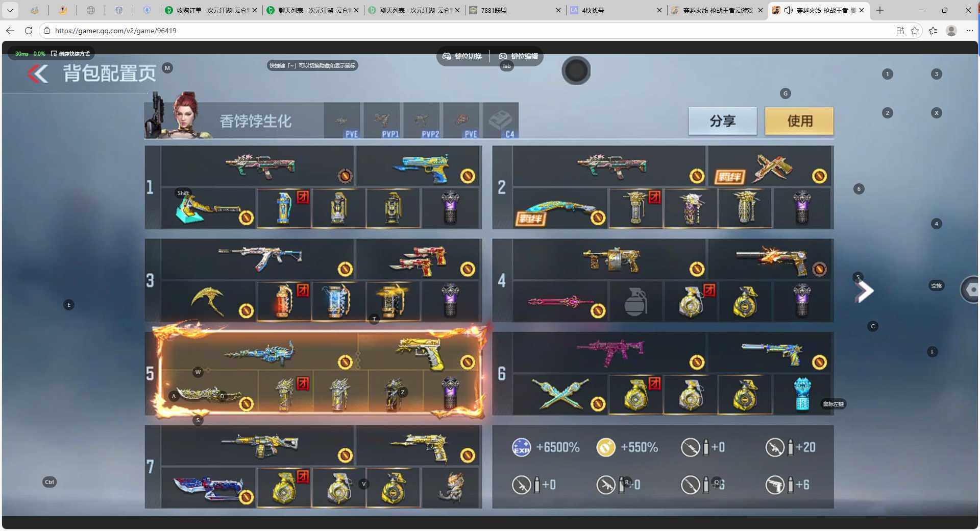The image size is (980, 531).
Task: Switch to the PVP1 loadout tab
Action: pos(382,120)
